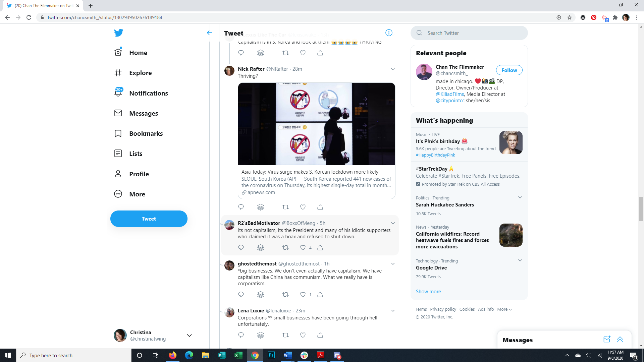
Task: Retweet R2'sBadMotivator's tweet
Action: coord(285,248)
